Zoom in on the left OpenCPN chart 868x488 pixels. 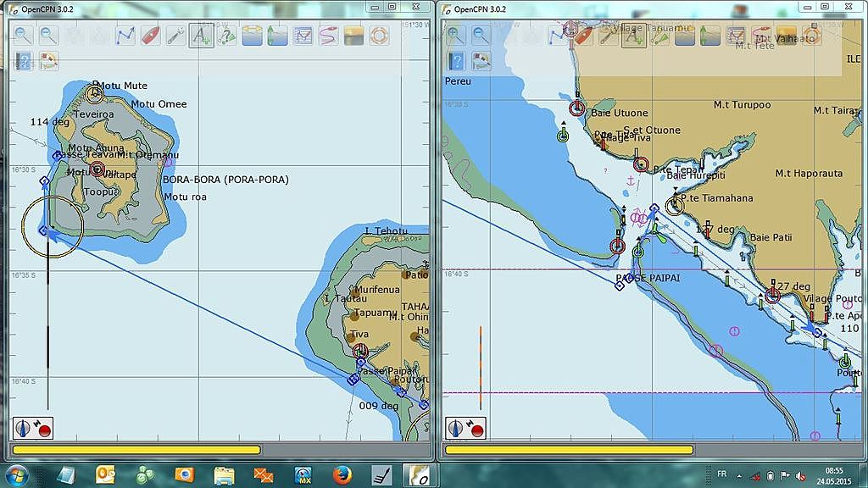23,36
